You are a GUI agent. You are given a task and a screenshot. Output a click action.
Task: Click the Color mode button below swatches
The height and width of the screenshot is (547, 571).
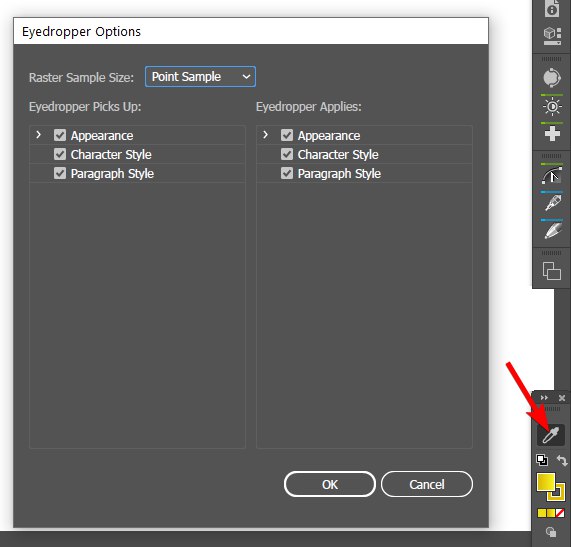pos(541,513)
